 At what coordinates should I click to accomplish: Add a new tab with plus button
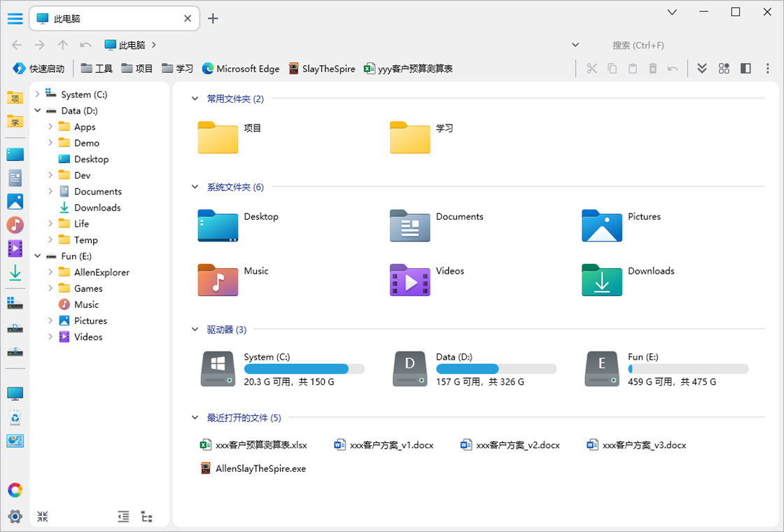coord(213,18)
